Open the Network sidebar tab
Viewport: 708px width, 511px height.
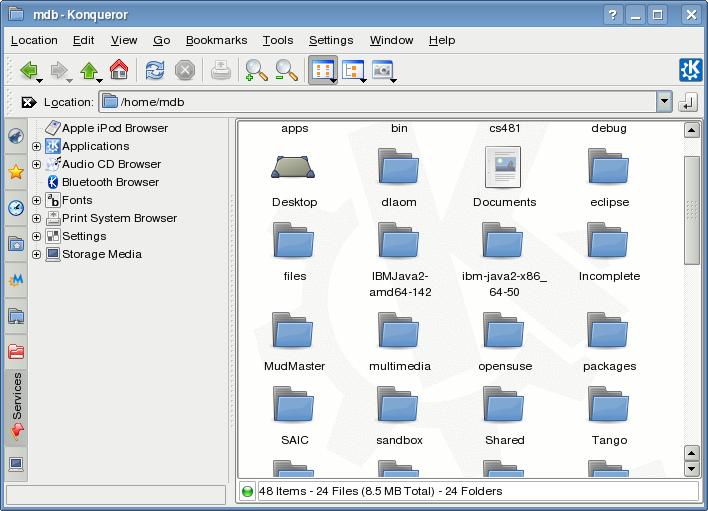point(16,316)
